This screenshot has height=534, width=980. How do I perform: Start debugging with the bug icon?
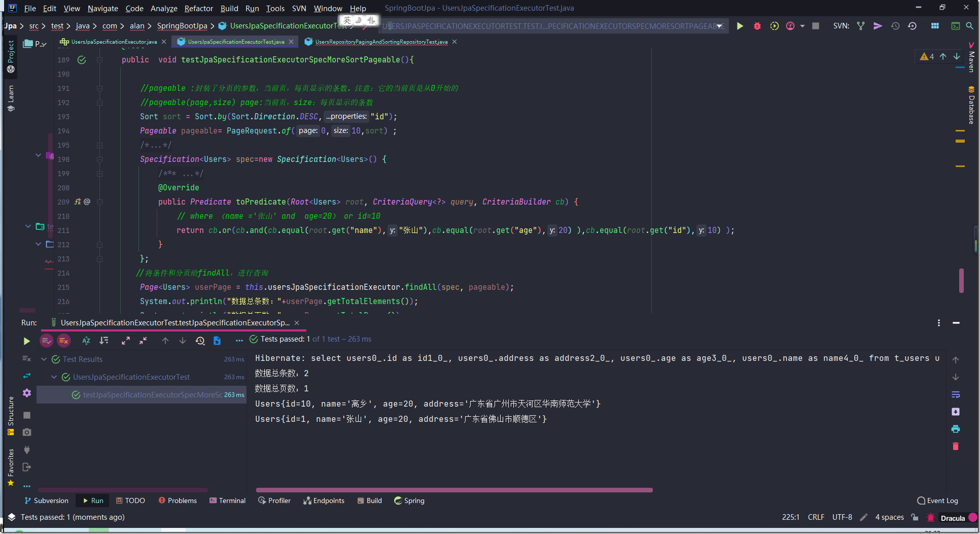click(x=757, y=26)
